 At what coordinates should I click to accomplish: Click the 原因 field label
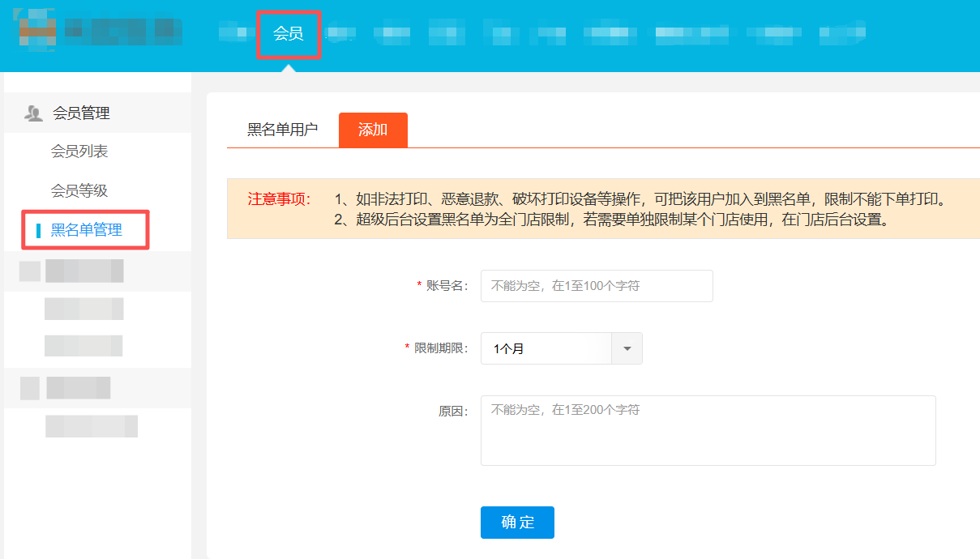point(453,411)
